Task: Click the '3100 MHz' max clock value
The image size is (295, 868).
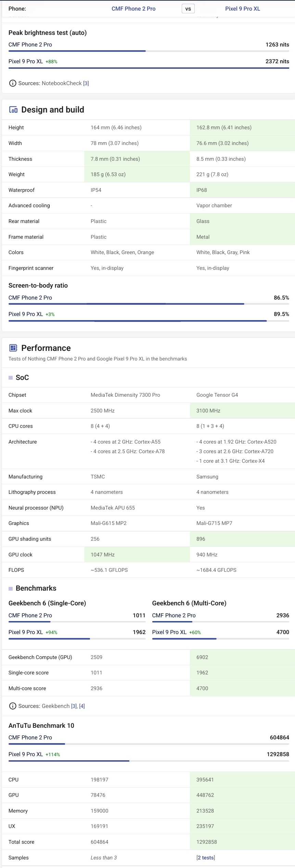Action: click(x=208, y=411)
